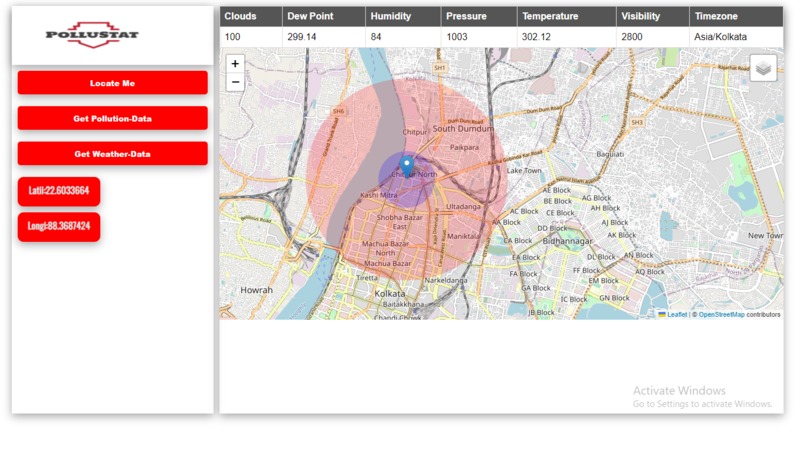Image resolution: width=806 pixels, height=453 pixels.
Task: Click the Temperature column header
Action: point(566,16)
